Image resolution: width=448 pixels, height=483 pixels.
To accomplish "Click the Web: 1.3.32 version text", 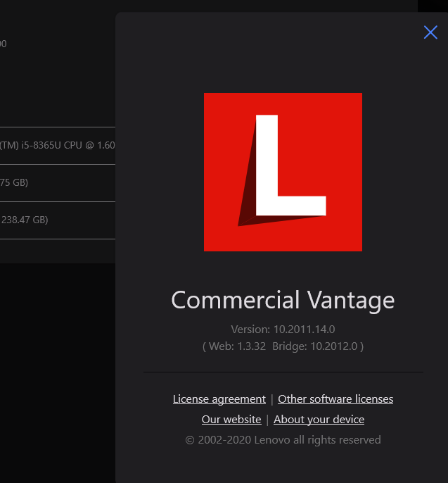I will (237, 346).
